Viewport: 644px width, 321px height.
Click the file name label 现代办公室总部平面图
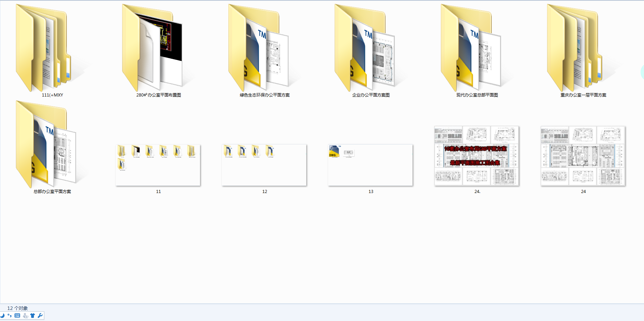pos(477,95)
